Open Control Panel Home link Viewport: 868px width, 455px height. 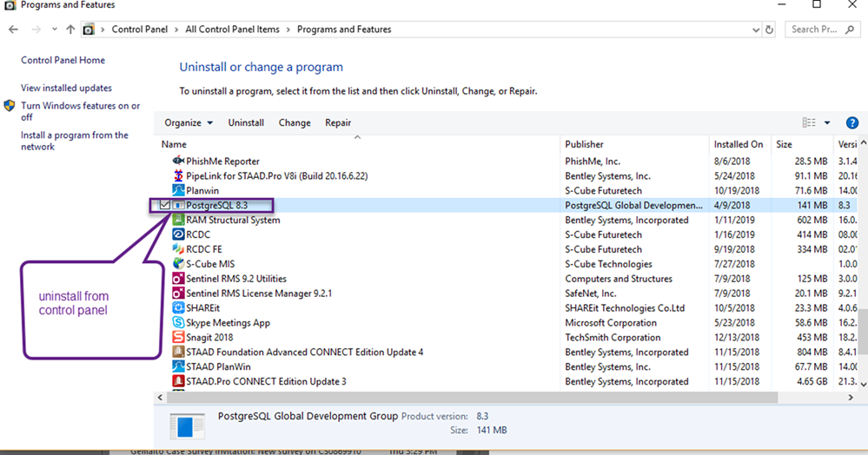tap(63, 61)
